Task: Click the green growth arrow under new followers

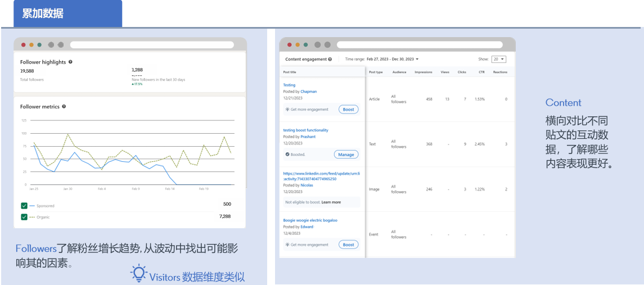Action: pyautogui.click(x=133, y=84)
